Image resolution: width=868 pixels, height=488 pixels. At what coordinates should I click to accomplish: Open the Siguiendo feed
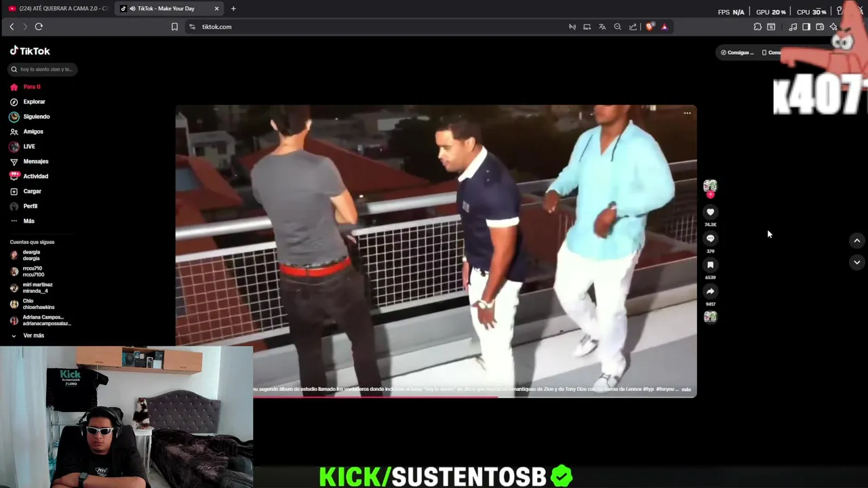30,117
